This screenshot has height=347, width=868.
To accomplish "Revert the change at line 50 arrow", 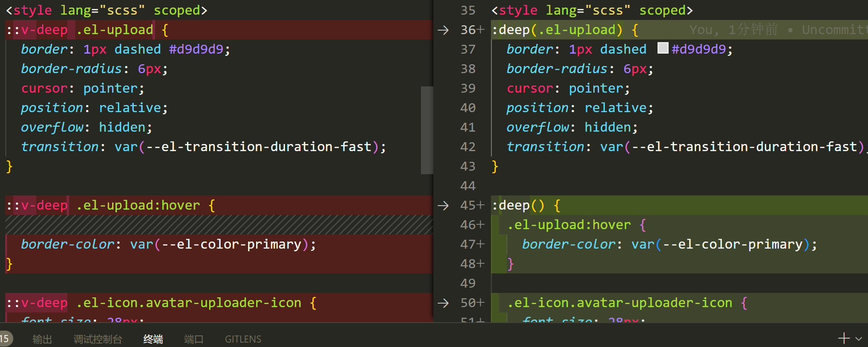I will pyautogui.click(x=443, y=303).
